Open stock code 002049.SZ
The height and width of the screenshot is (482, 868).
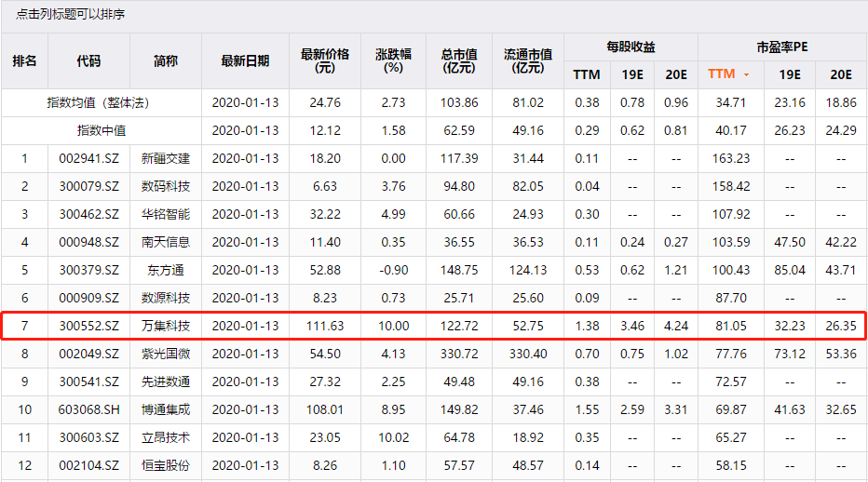click(88, 354)
